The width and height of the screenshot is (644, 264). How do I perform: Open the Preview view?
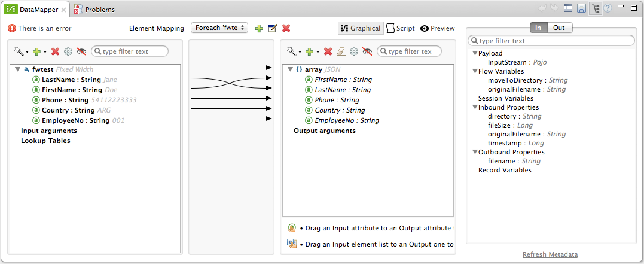tap(437, 28)
